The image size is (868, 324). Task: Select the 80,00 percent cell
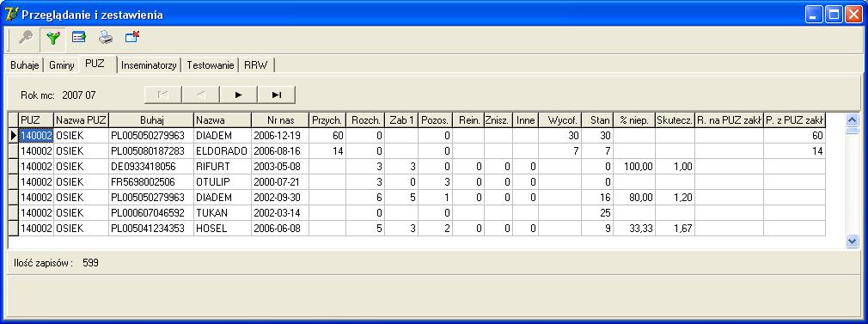tap(634, 197)
